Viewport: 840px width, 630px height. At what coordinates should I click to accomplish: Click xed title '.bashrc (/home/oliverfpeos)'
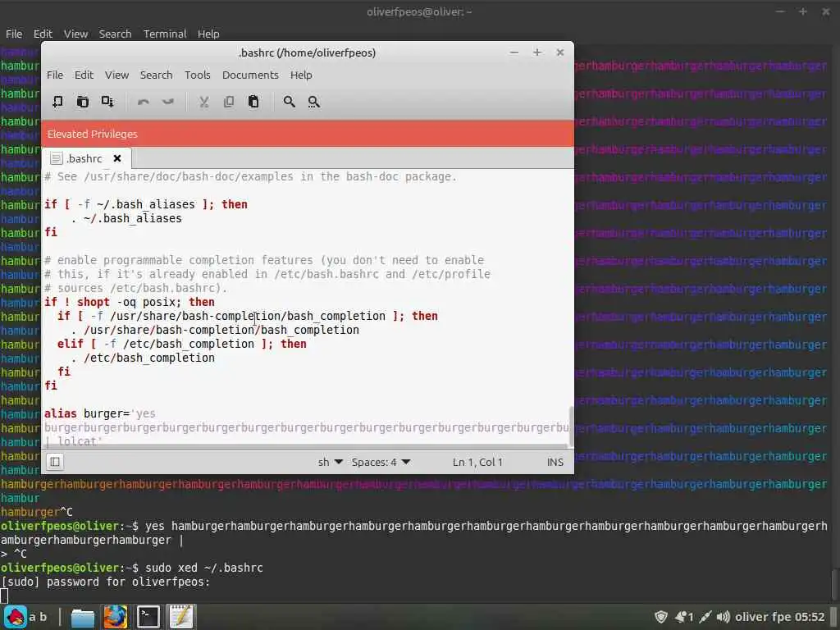point(307,52)
